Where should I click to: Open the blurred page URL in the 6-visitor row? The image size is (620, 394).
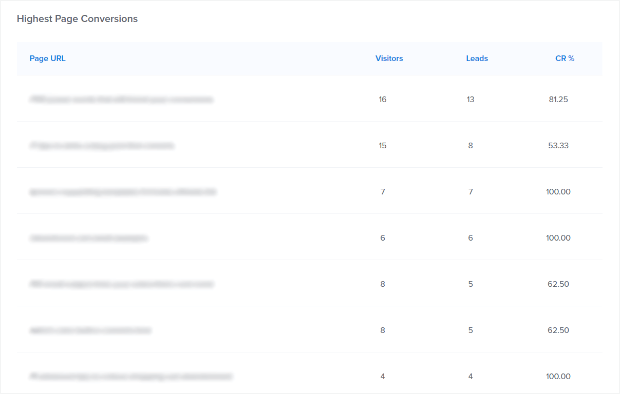pyautogui.click(x=89, y=238)
